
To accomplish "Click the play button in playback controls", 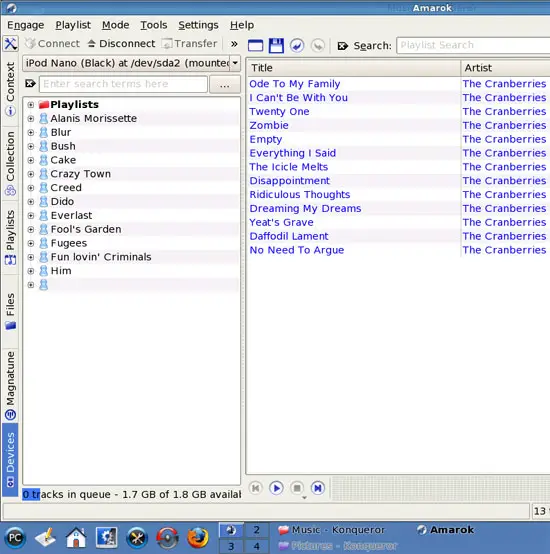I will [276, 488].
